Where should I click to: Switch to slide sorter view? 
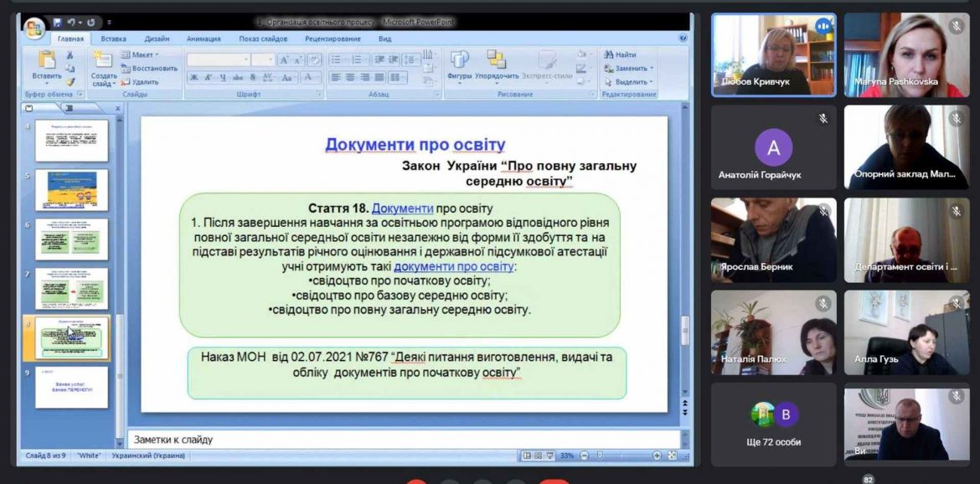click(x=539, y=456)
